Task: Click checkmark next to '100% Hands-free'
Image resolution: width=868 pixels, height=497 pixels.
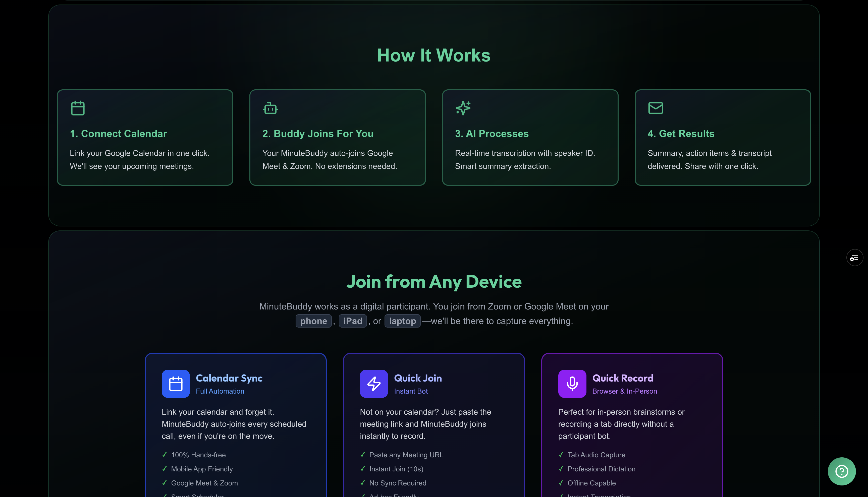Action: (x=164, y=455)
